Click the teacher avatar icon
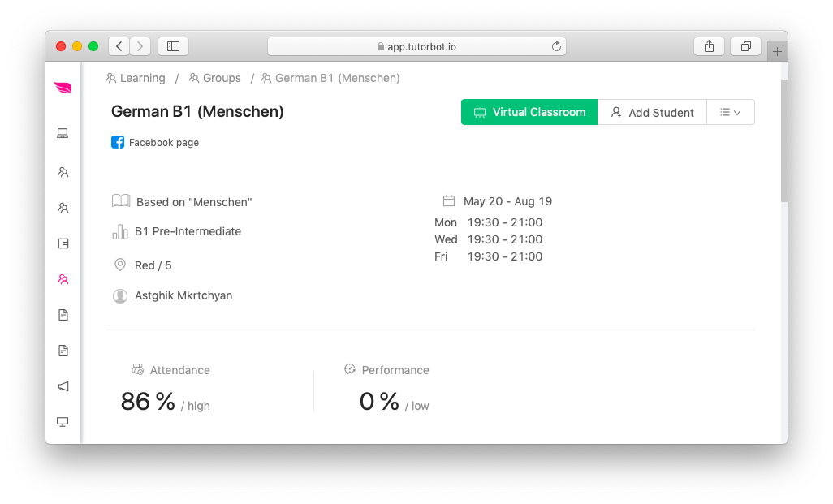This screenshot has height=504, width=833. (x=120, y=295)
